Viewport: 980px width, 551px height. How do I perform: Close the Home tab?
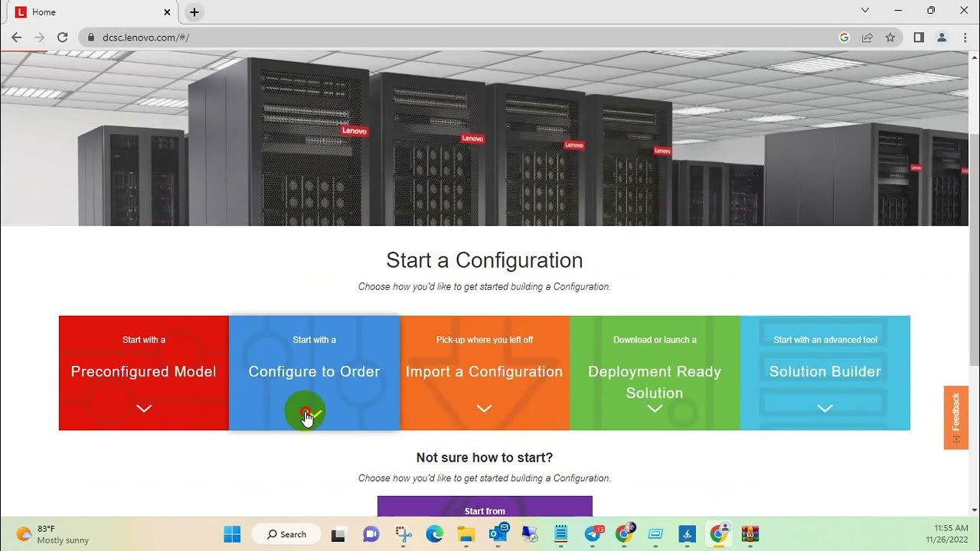168,12
